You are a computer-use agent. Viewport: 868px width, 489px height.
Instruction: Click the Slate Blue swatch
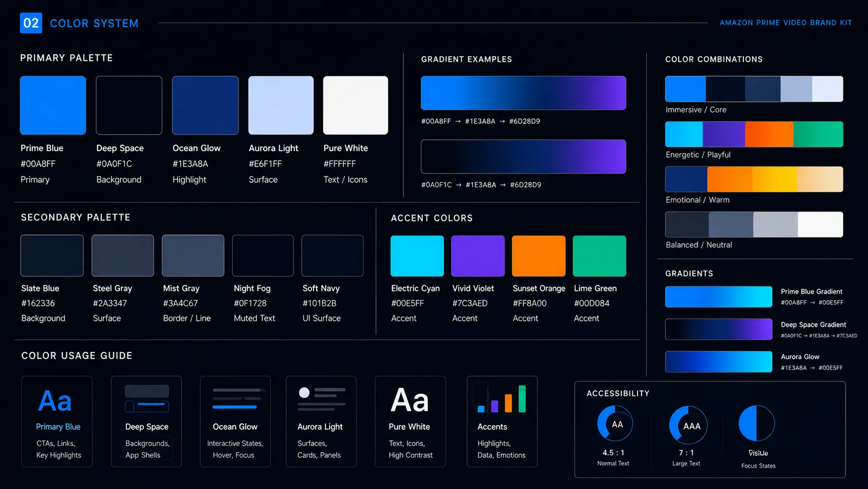pos(52,256)
